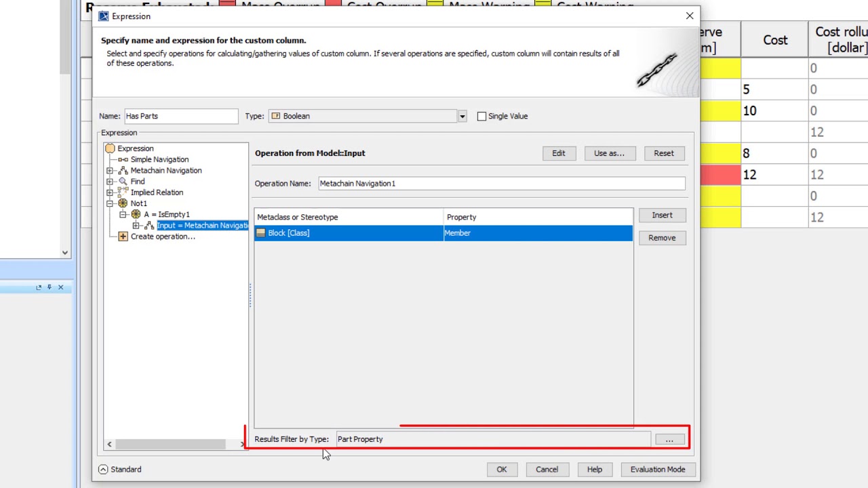The height and width of the screenshot is (488, 868).
Task: Click the Expression root node icon
Action: coord(110,148)
